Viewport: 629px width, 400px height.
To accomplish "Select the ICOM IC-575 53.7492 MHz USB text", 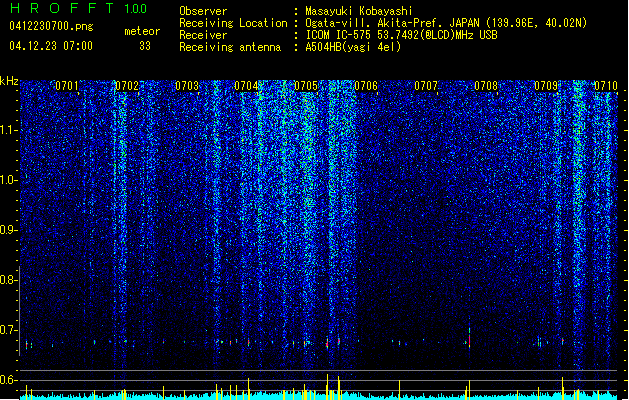I will pos(402,35).
